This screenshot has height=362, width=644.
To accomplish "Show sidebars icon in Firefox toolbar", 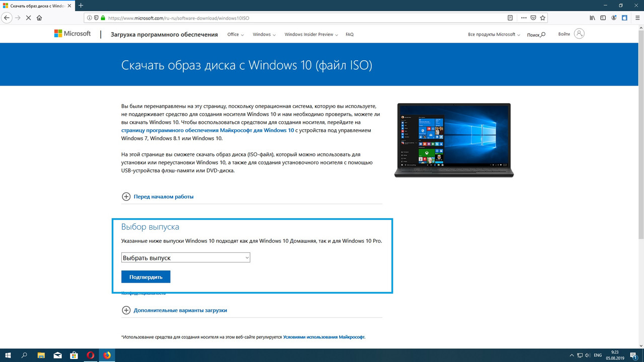I will pyautogui.click(x=603, y=18).
